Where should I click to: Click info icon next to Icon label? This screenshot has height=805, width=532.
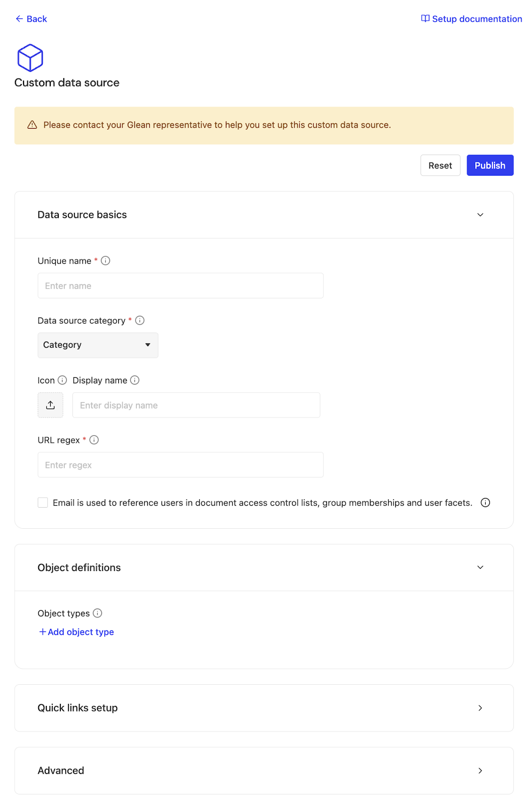tap(62, 380)
